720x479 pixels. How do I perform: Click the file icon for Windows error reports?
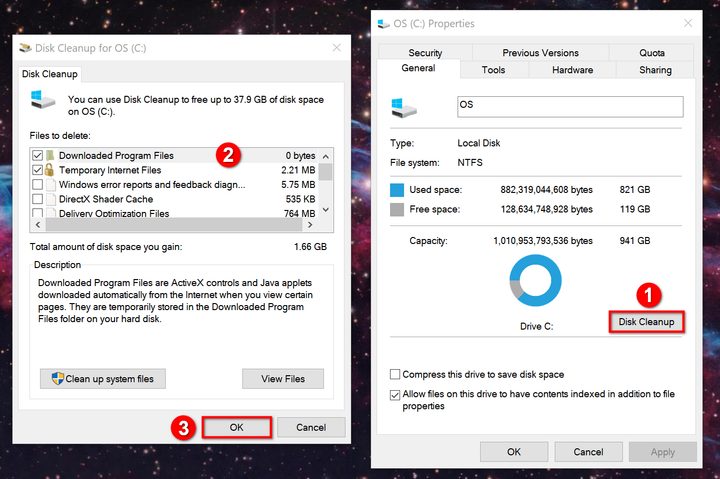[51, 185]
